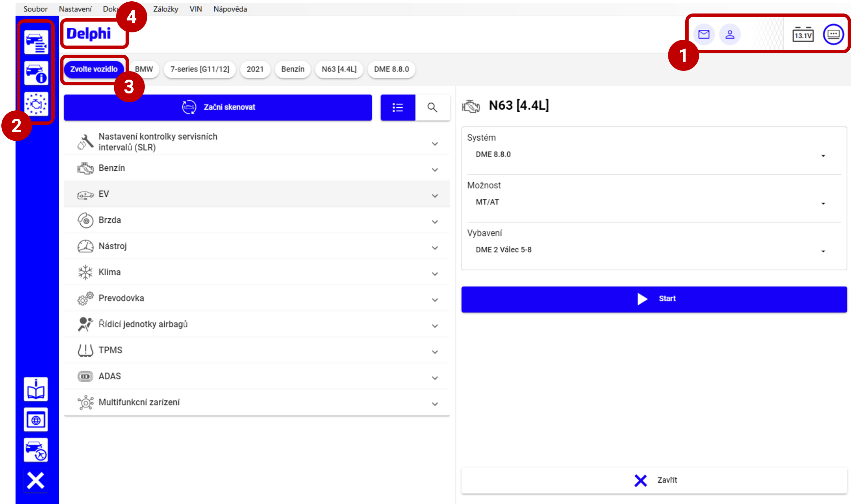Open the mail envelope icon
851x504 pixels.
coord(703,34)
